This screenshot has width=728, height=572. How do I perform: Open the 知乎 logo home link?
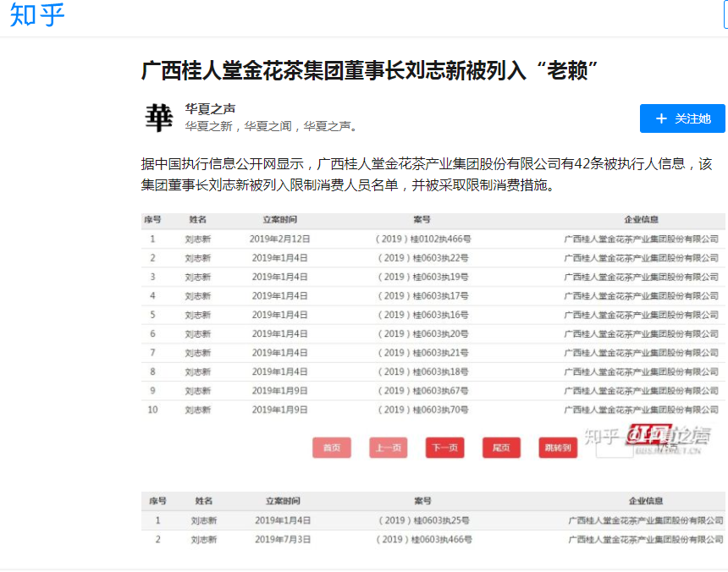[37, 14]
